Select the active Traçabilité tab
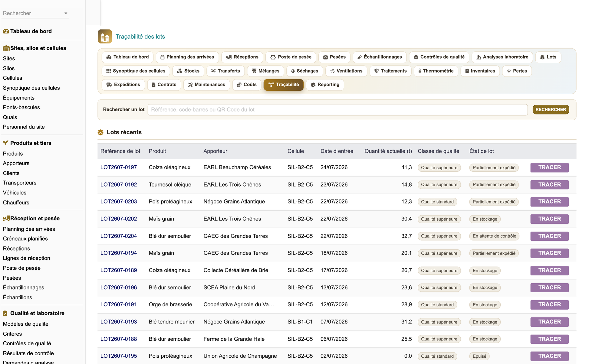Screen dimensions: 589x364 [x=284, y=85]
